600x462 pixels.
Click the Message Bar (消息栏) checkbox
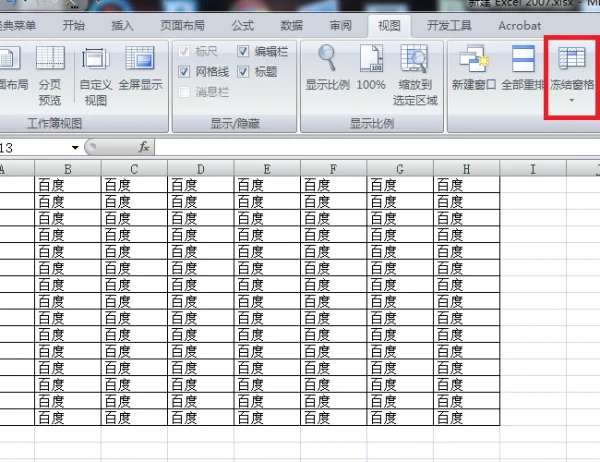(x=184, y=92)
